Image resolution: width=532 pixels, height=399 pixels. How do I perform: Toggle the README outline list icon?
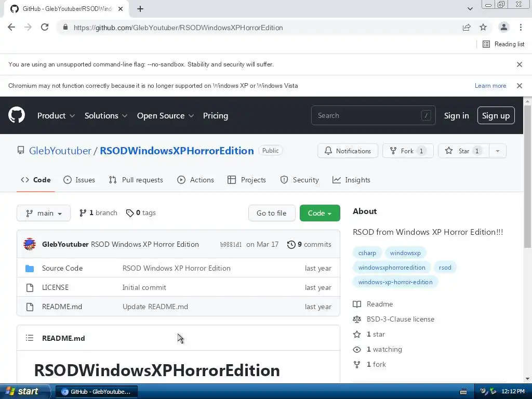coord(30,338)
